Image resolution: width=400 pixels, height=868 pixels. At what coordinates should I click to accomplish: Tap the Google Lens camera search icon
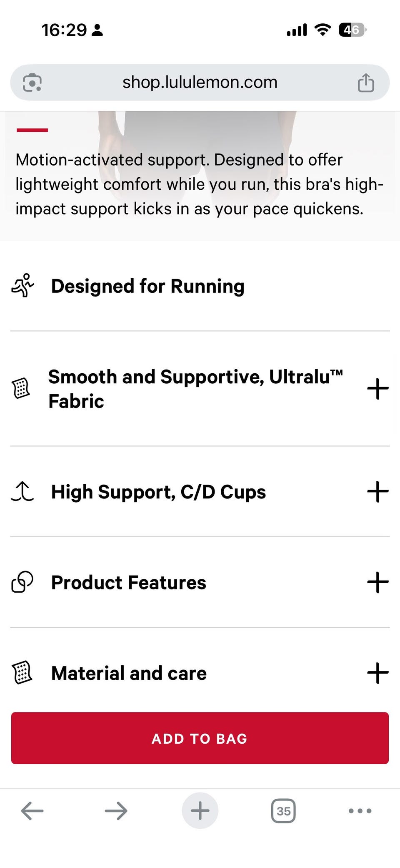[32, 82]
